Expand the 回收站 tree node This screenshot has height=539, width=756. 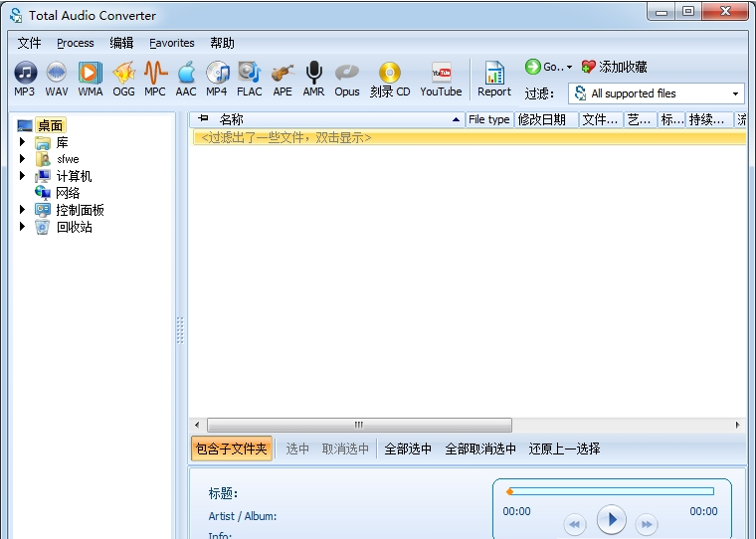pyautogui.click(x=22, y=227)
